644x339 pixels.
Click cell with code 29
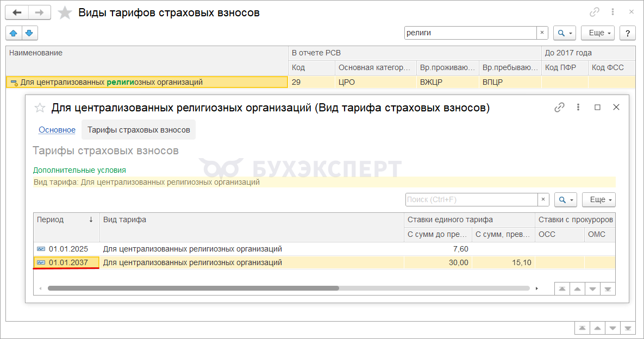(x=311, y=82)
